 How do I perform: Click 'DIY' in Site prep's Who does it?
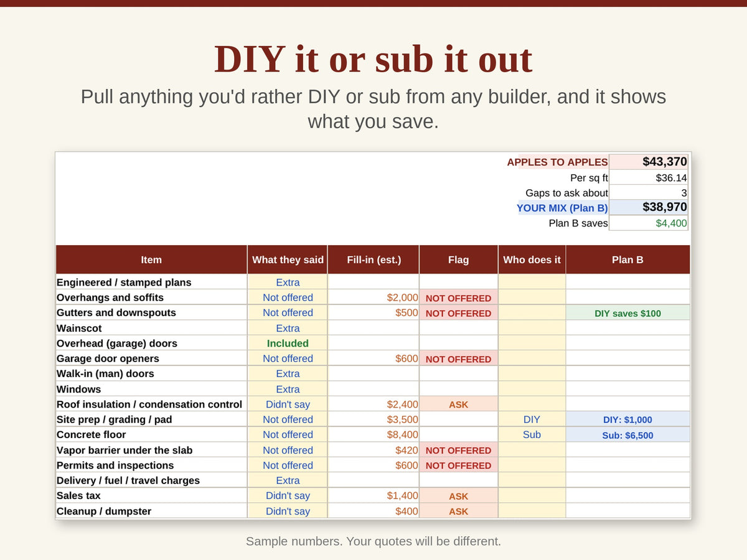(x=532, y=419)
